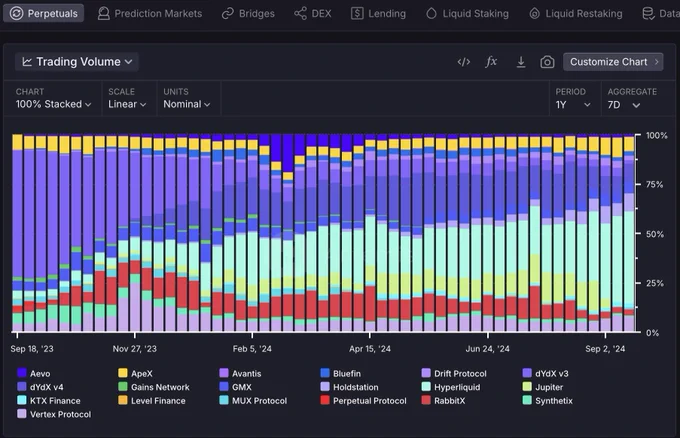The height and width of the screenshot is (438, 680).
Task: Toggle dYdX v3 series in legend
Action: tap(546, 373)
